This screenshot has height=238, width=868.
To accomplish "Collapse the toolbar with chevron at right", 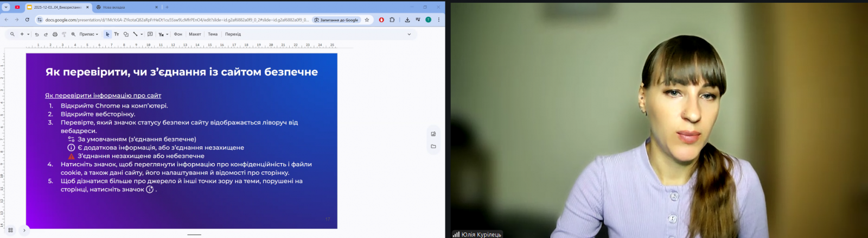I will 409,34.
